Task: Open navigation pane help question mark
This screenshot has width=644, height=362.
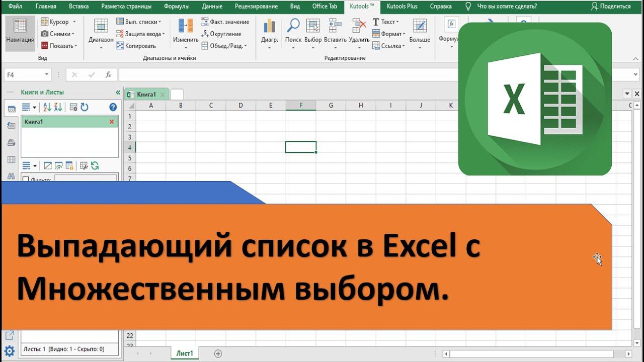Action: (x=113, y=107)
